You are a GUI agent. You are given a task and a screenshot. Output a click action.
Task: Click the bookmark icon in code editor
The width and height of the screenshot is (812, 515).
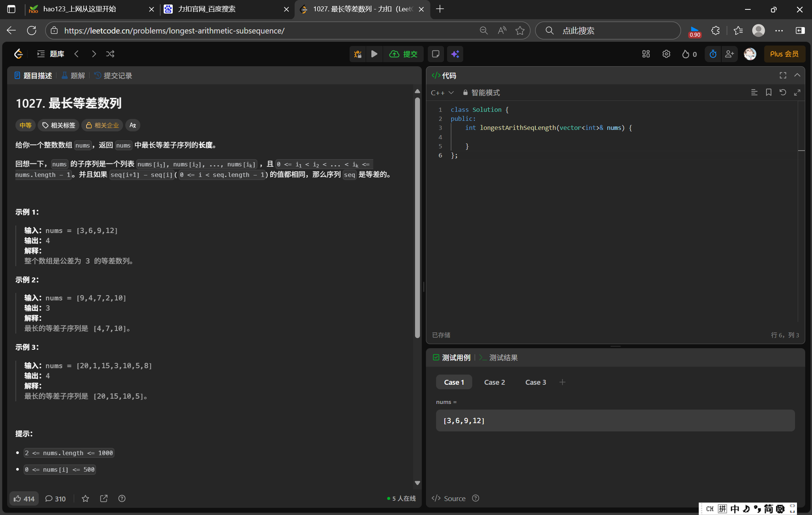coord(768,92)
